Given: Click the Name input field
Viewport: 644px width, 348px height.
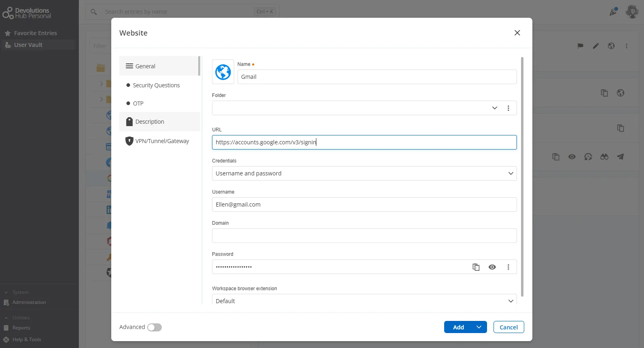Looking at the screenshot, I should (x=377, y=77).
